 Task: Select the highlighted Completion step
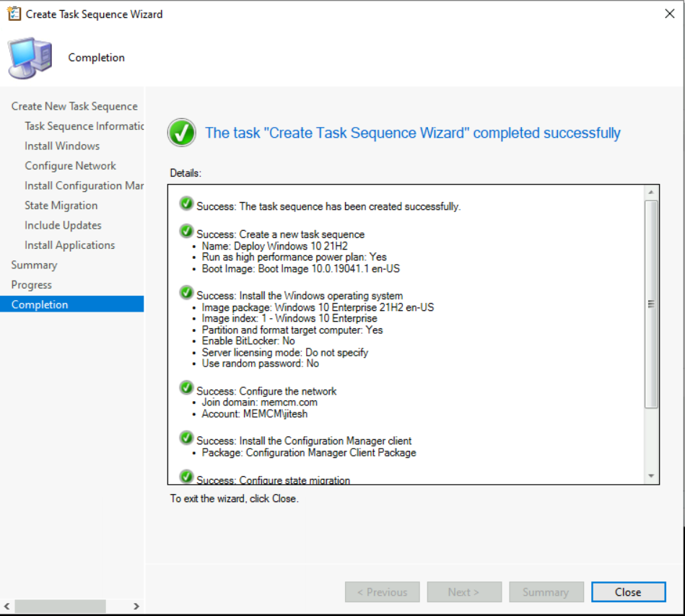[x=71, y=304]
